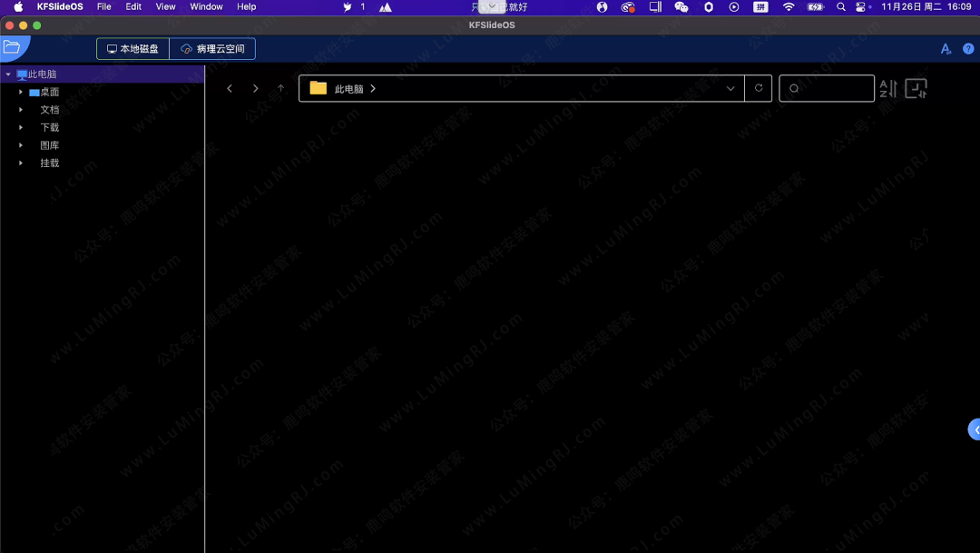
Task: Click the A-Z sort order icon
Action: tap(887, 88)
